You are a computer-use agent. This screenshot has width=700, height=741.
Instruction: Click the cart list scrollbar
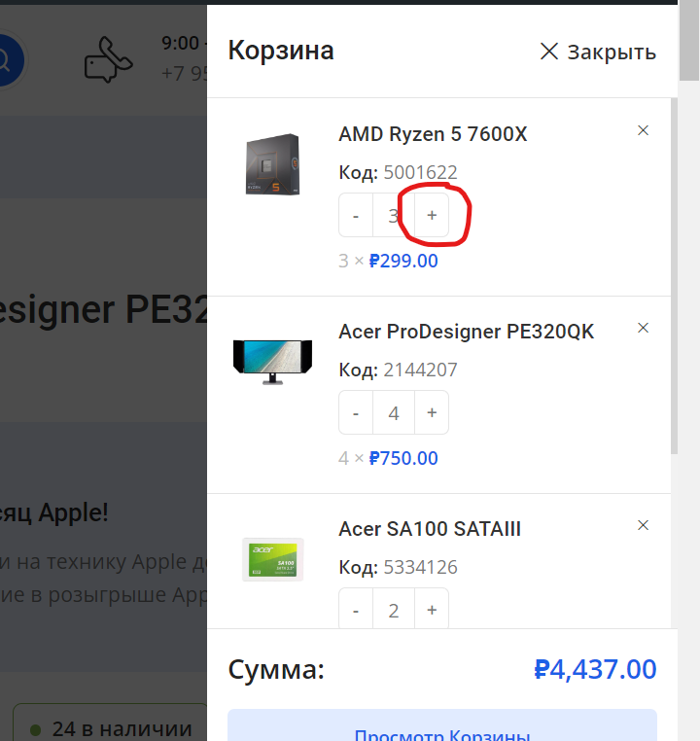tap(674, 276)
